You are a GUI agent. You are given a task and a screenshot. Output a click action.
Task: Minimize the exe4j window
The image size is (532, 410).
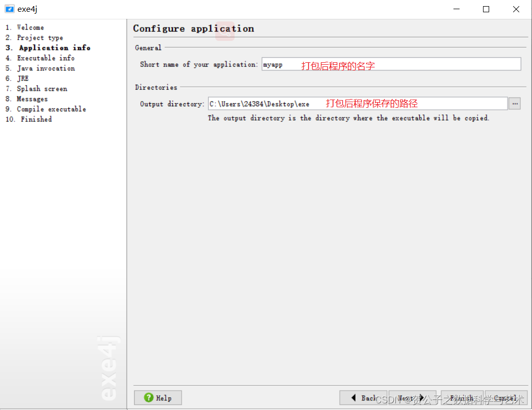pos(457,9)
